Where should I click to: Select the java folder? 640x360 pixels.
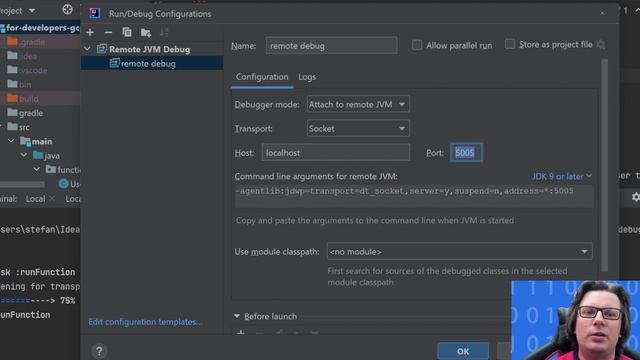[52, 156]
